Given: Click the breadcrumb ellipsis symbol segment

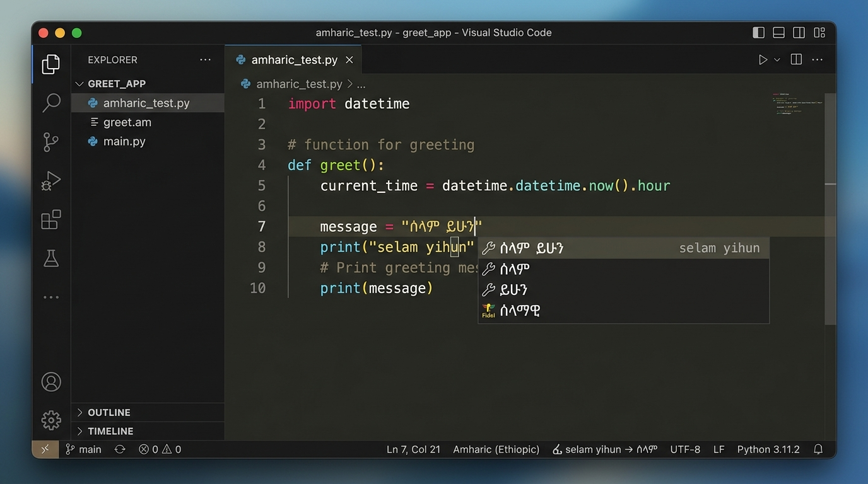Looking at the screenshot, I should (x=361, y=84).
